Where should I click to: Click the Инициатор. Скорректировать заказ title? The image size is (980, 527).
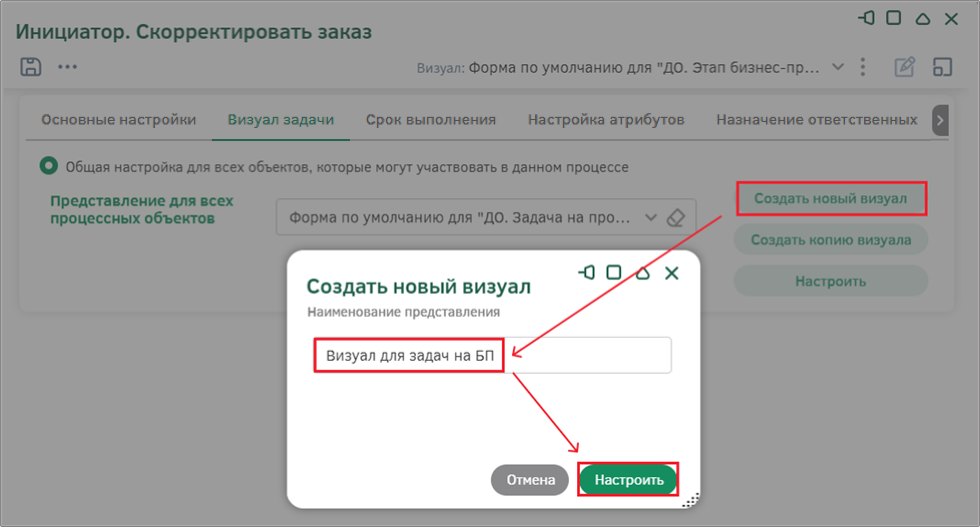coord(193,32)
